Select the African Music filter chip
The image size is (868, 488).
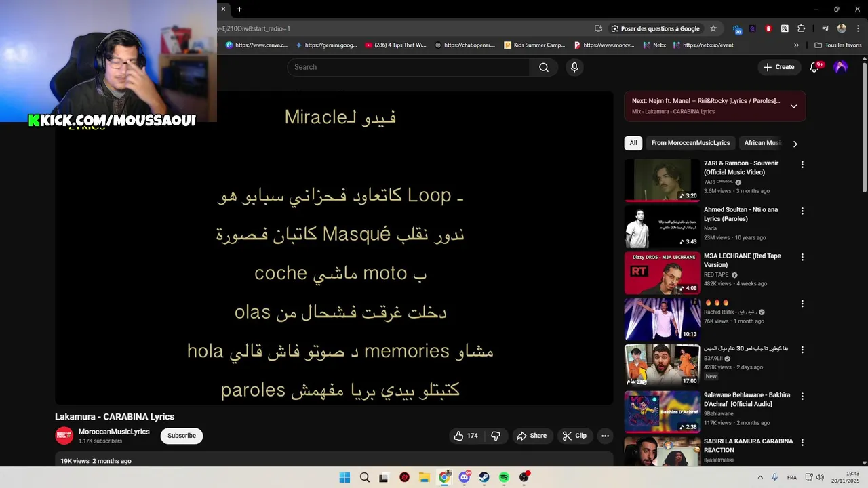coord(762,143)
